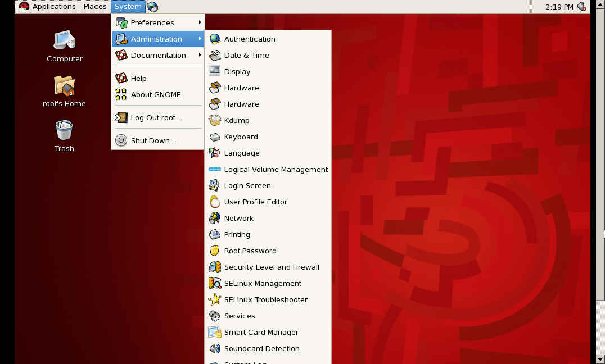Click the Kdump icon

215,120
